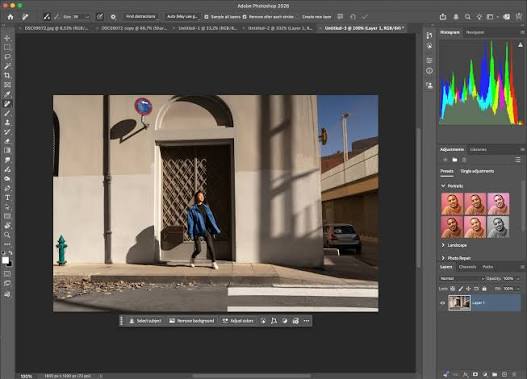Viewport: 527px width, 379px height.
Task: Open Adjustments panel hamburger list menu
Action: [x=517, y=160]
